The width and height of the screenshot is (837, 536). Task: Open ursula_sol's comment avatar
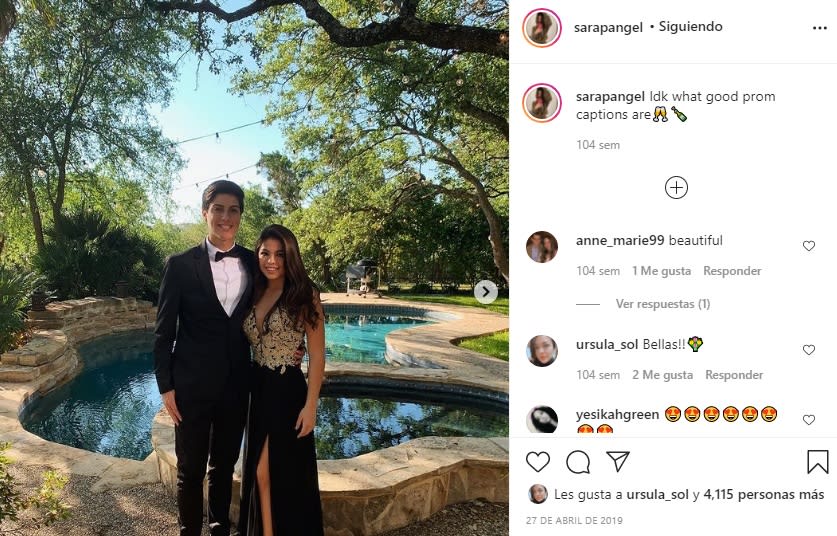click(542, 351)
